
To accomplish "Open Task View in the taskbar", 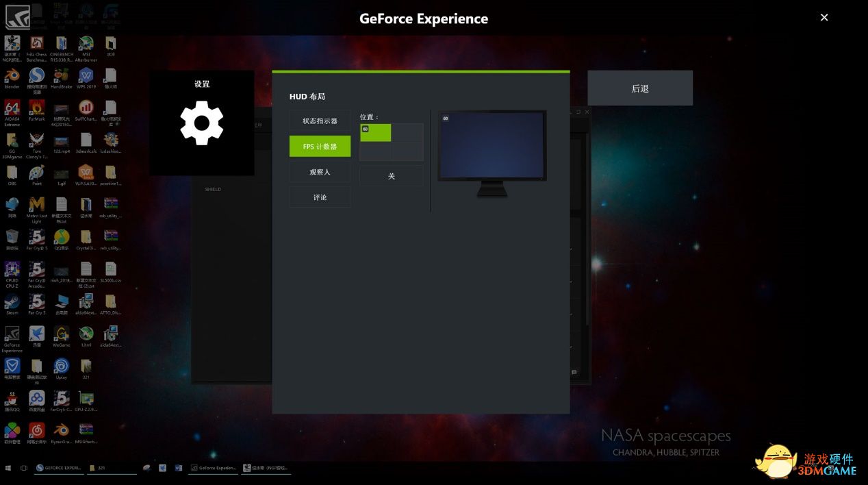I will pyautogui.click(x=24, y=468).
